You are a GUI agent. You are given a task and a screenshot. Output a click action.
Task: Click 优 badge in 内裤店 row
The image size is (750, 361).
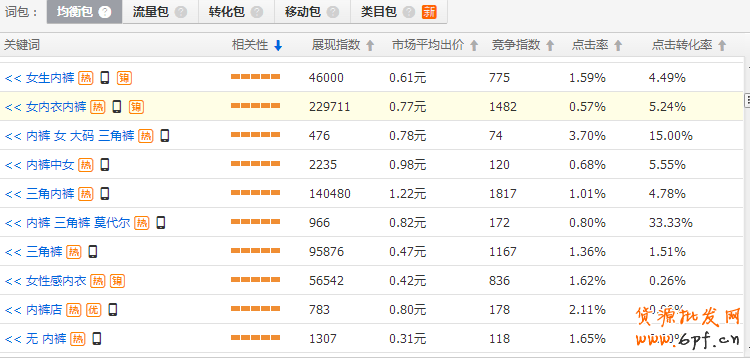tap(94, 310)
